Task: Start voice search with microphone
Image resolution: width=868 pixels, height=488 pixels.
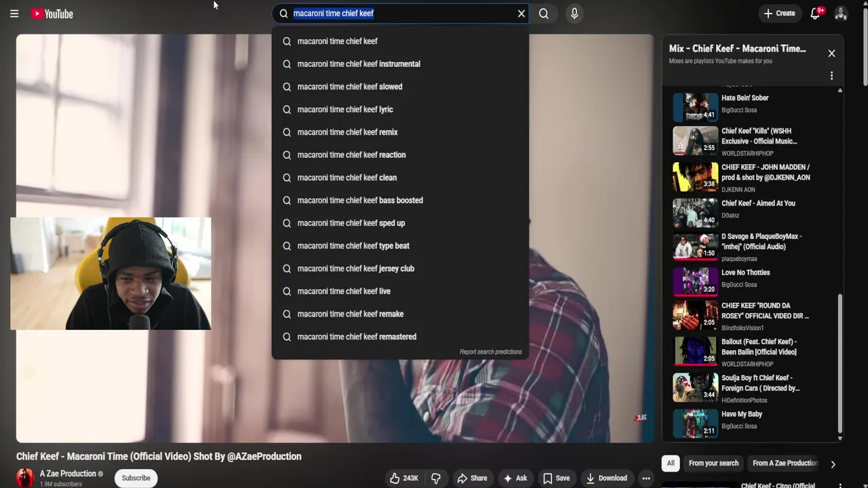Action: (x=574, y=14)
